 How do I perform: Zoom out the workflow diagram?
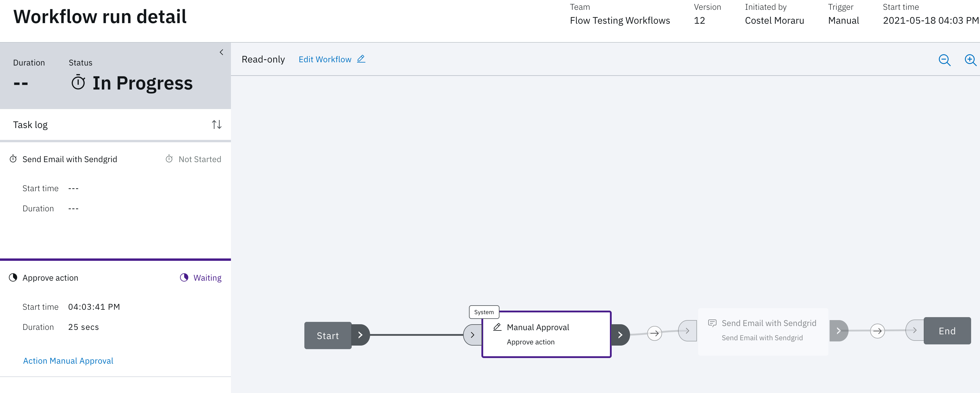coord(944,60)
